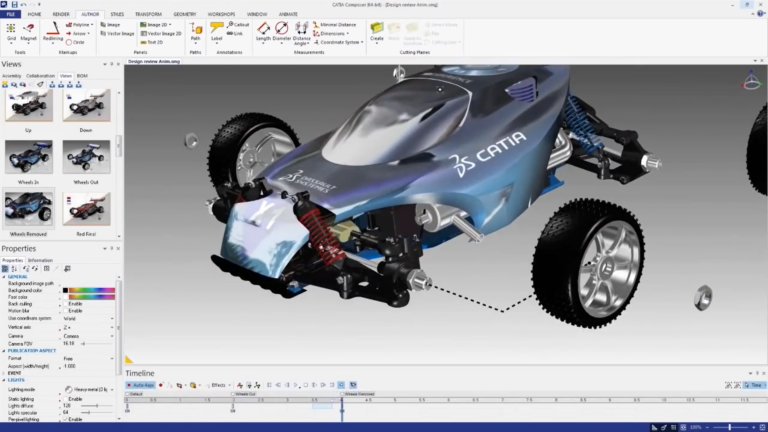The width and height of the screenshot is (768, 432).
Task: Activate the Magnet tool
Action: [28, 32]
